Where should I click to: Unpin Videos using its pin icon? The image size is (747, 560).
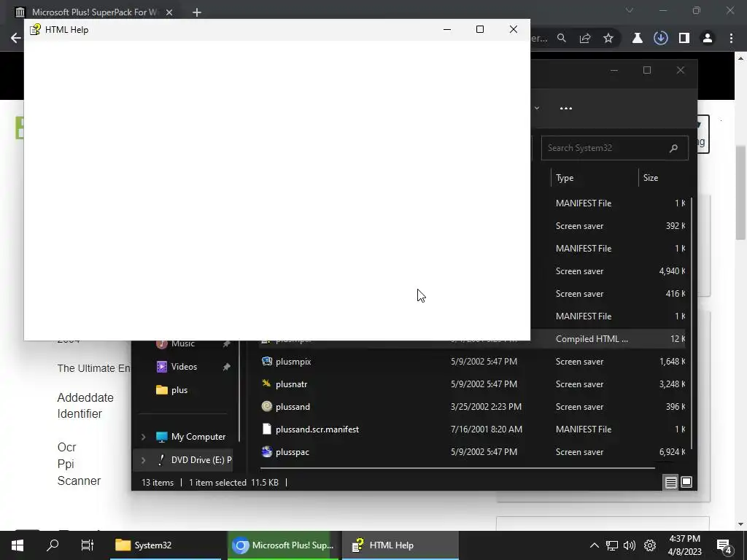226,367
